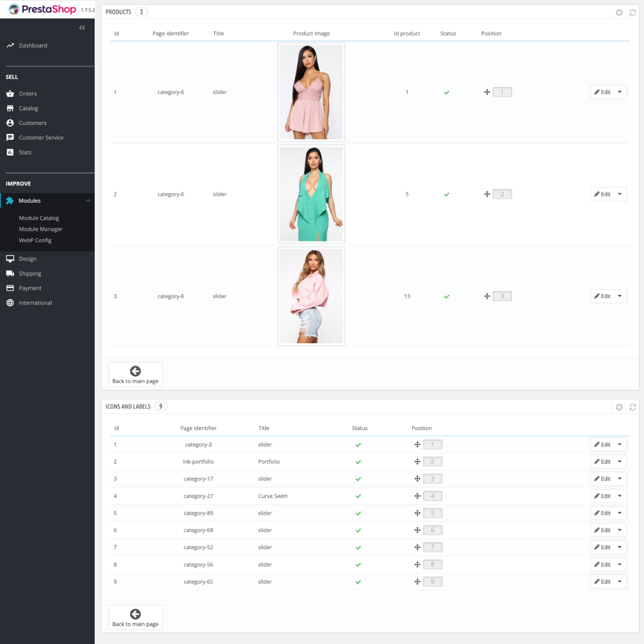Disable status of product with Id product 1
644x644 pixels.
click(447, 92)
